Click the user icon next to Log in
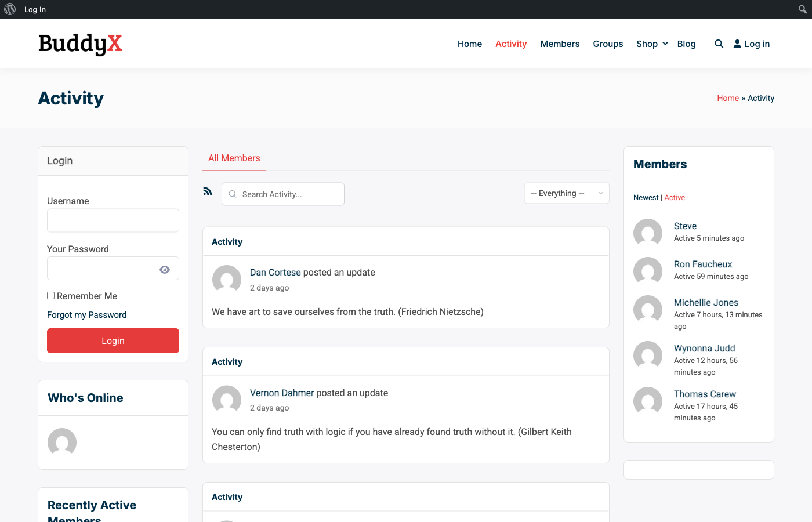This screenshot has width=812, height=522. click(737, 43)
